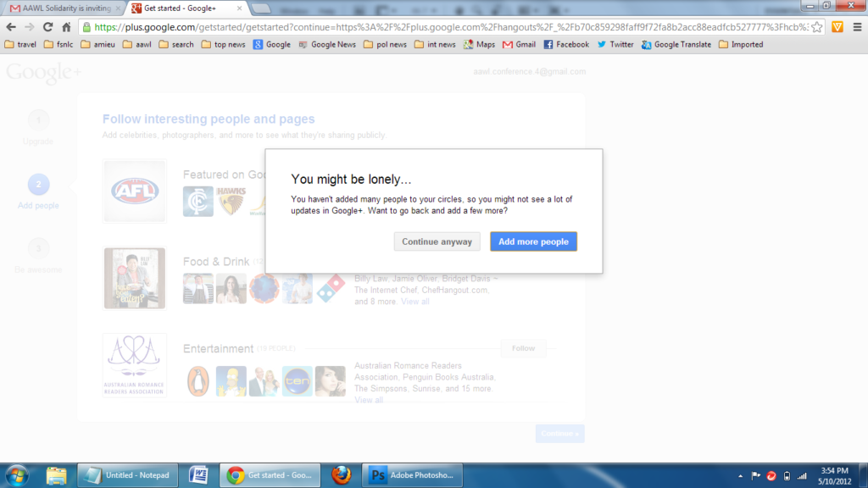Screen dimensions: 868x488
Task: Open Microsoft Word from the taskbar
Action: pyautogui.click(x=198, y=475)
